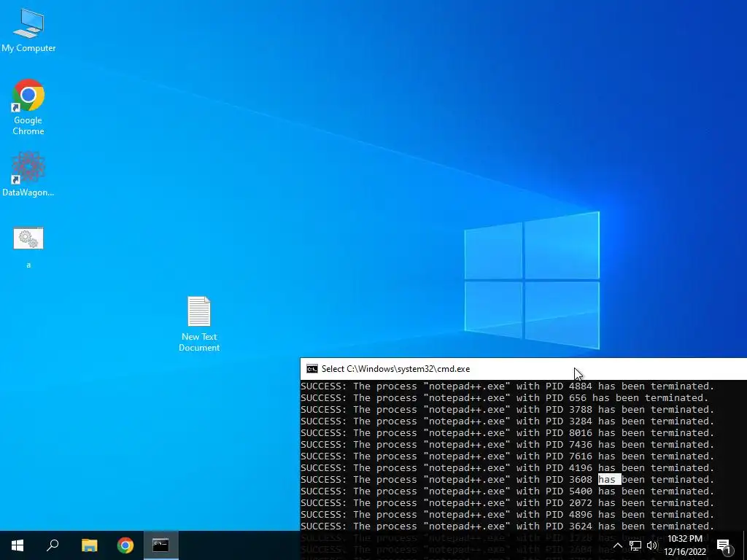Click the line with PID 7616
The height and width of the screenshot is (560, 747).
coord(508,456)
